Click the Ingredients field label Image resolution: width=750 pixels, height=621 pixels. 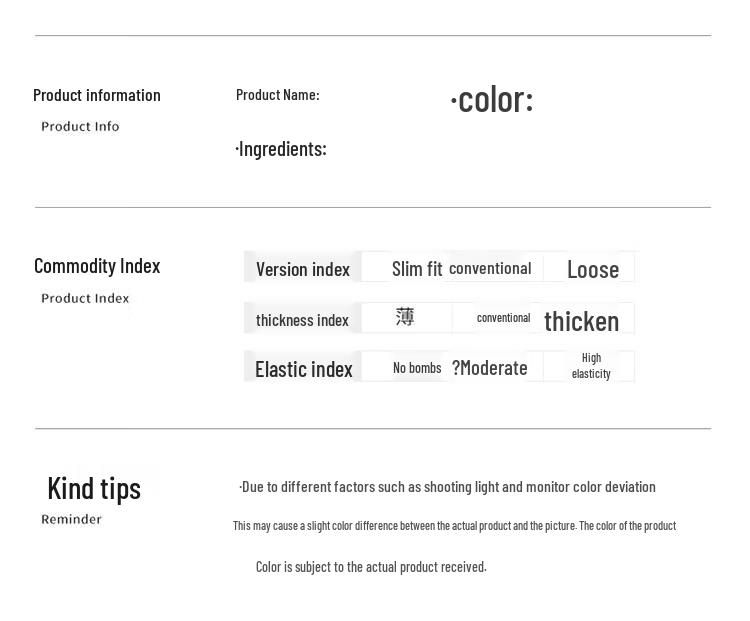pyautogui.click(x=281, y=149)
